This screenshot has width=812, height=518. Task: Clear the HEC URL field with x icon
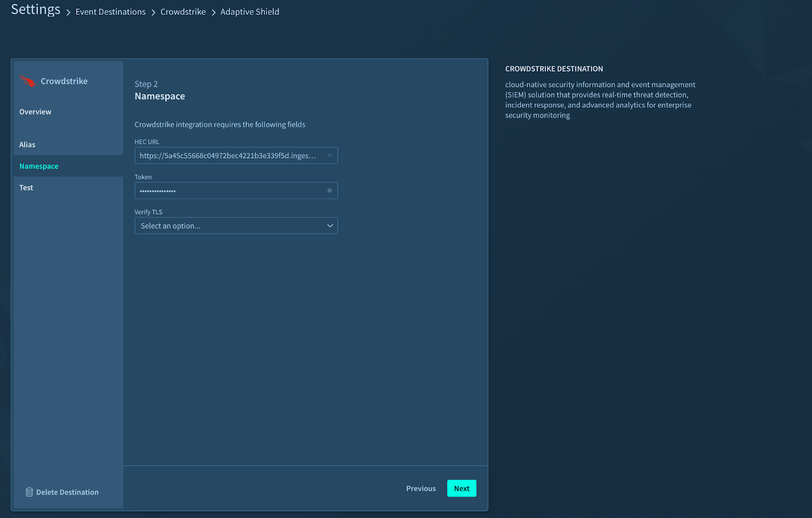tap(329, 155)
